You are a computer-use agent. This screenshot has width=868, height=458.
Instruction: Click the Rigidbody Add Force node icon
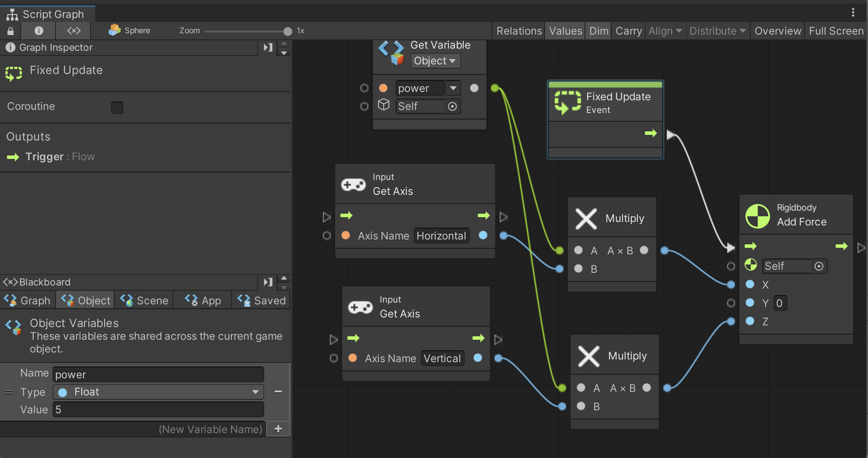point(757,216)
